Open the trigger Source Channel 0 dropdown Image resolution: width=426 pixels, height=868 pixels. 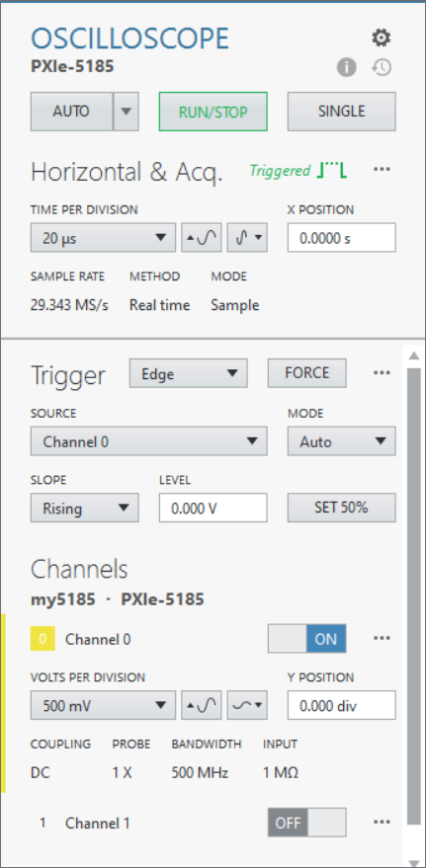(x=149, y=441)
